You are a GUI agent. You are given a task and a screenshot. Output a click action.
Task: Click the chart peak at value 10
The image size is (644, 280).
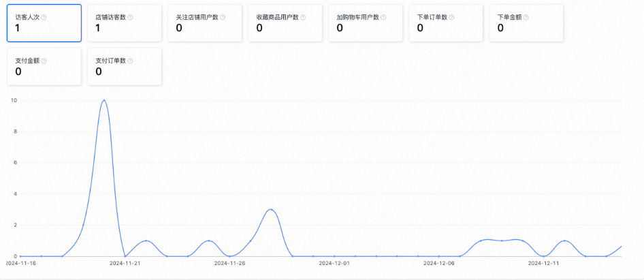tap(103, 101)
